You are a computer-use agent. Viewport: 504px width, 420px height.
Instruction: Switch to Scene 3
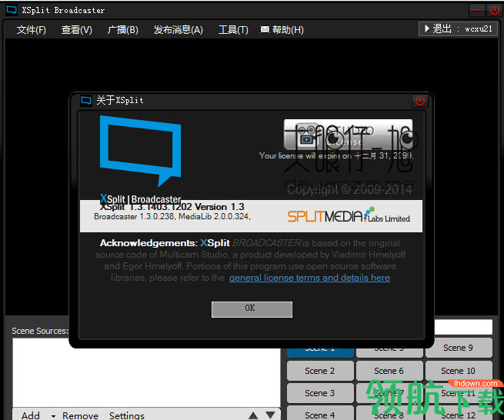coord(320,392)
